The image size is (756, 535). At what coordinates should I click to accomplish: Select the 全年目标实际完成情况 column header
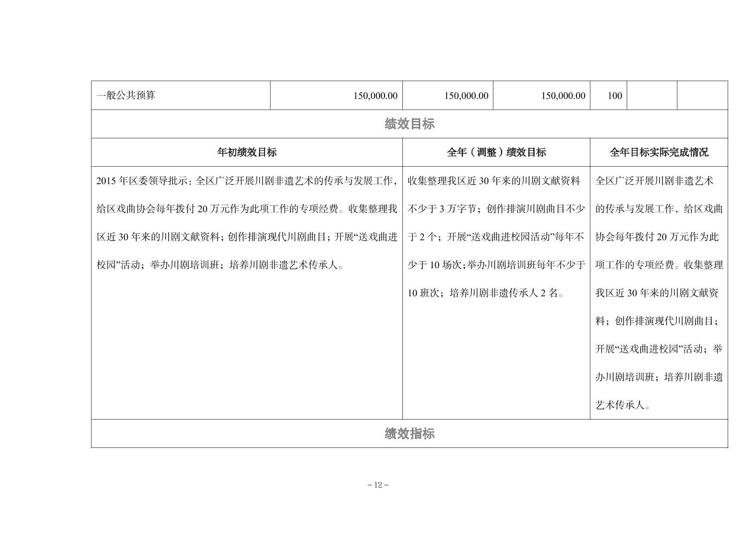click(659, 152)
